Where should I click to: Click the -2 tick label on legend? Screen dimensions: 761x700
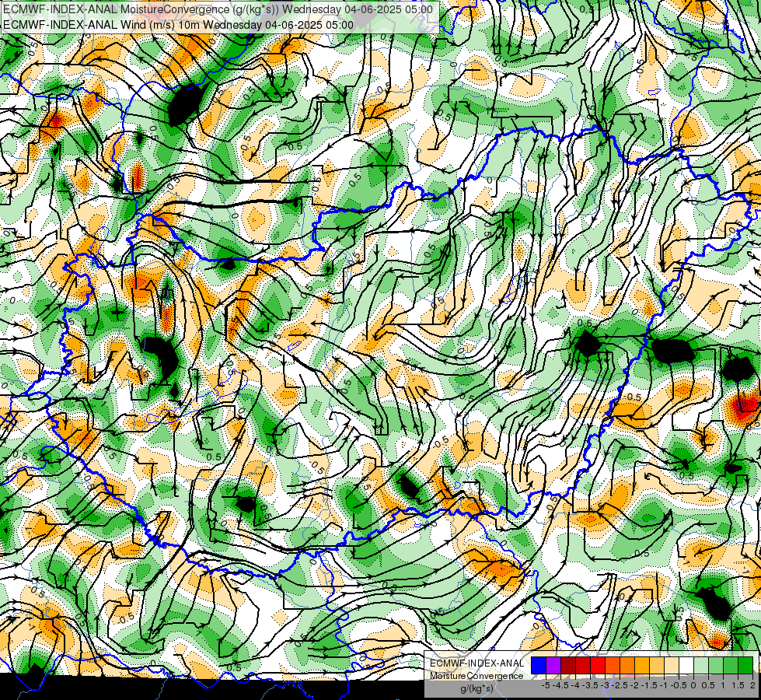pyautogui.click(x=634, y=685)
